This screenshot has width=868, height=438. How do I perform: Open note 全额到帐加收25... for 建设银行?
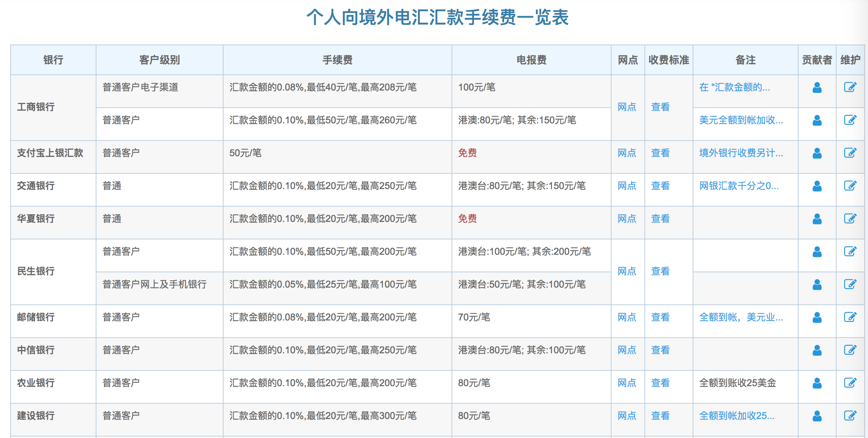pyautogui.click(x=736, y=416)
